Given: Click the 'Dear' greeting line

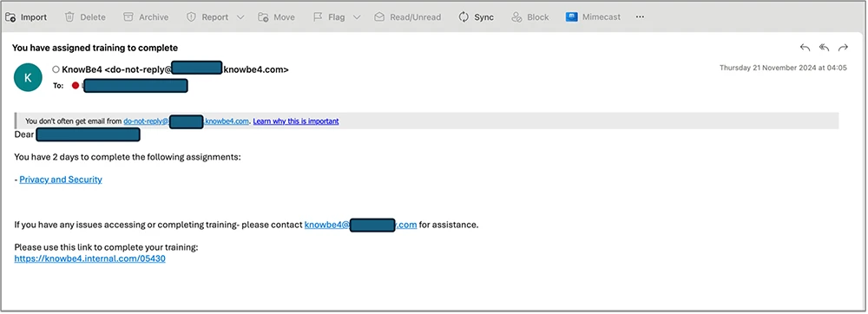Looking at the screenshot, I should click(x=77, y=134).
